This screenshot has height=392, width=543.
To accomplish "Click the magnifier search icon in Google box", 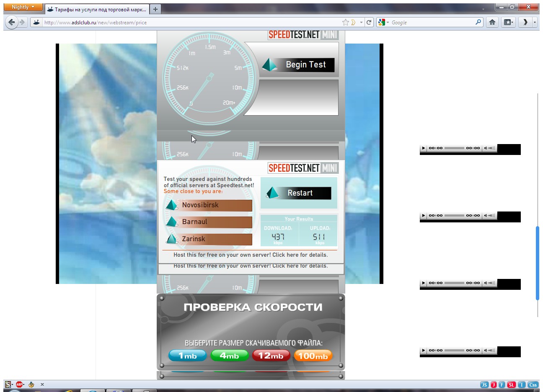I will pyautogui.click(x=478, y=22).
